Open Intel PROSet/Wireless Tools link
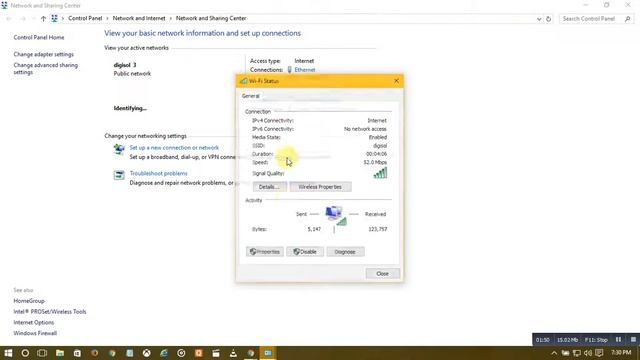Viewport: 640px width, 360px height. 50,311
